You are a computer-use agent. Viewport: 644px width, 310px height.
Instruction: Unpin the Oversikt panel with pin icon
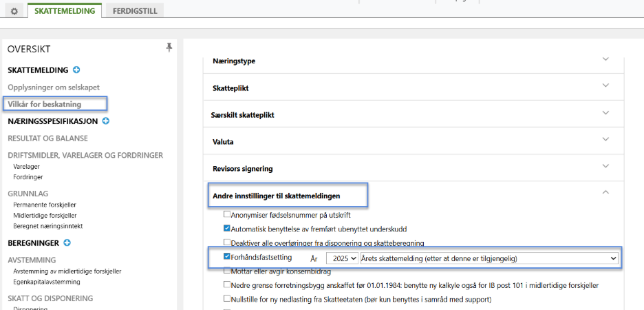[x=169, y=48]
